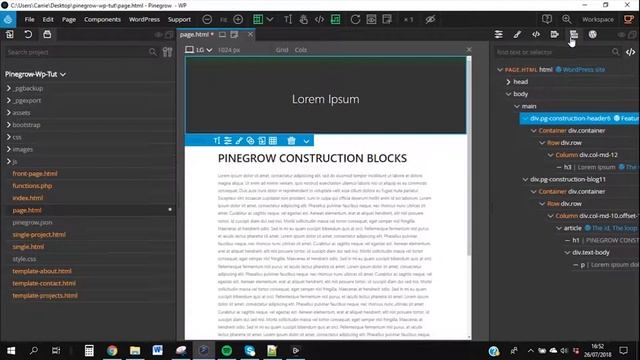Click delete trash icon on element toolbar
Screen dimensions: 640x360
click(291, 141)
